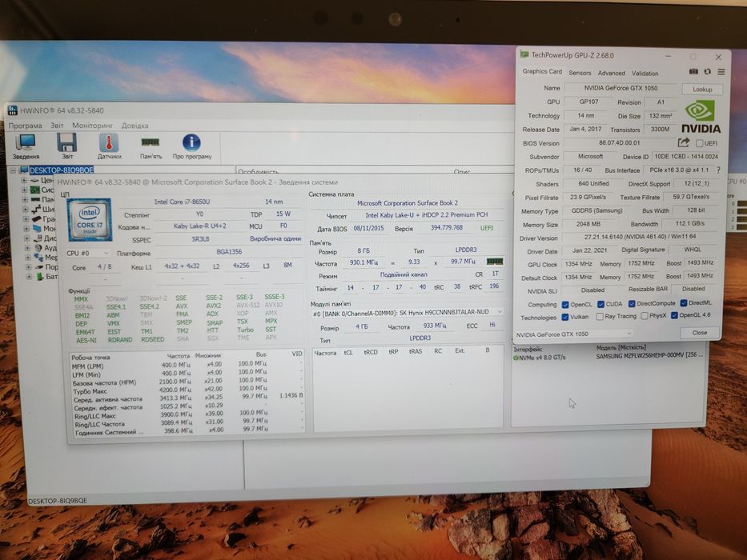747x560 pixels.
Task: Toggle the Vulkan checkbox
Action: click(x=565, y=317)
